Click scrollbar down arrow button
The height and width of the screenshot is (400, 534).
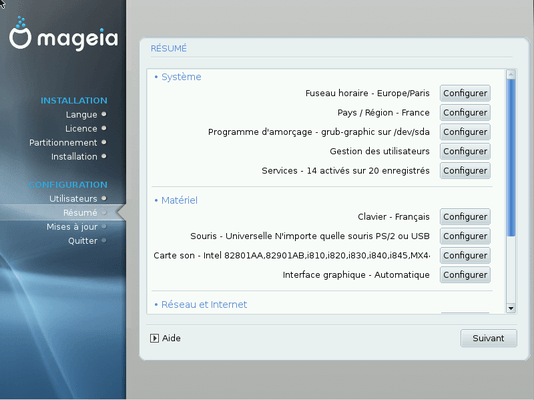coord(511,308)
